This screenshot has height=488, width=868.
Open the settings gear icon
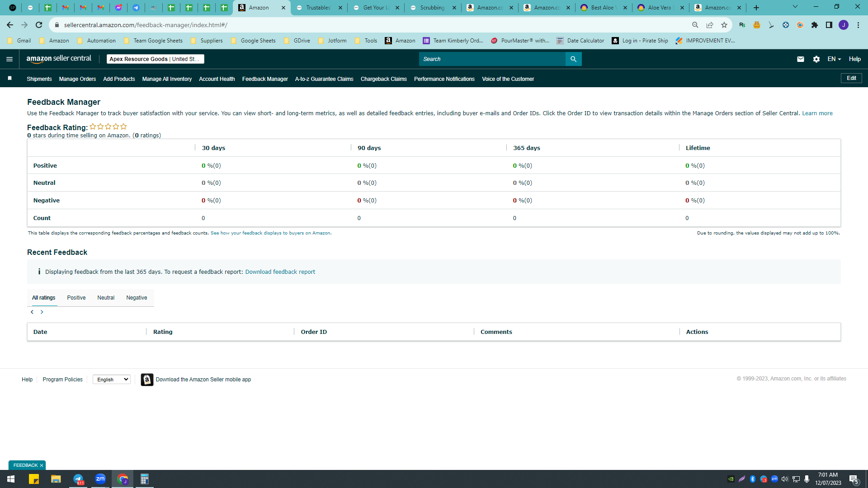816,59
